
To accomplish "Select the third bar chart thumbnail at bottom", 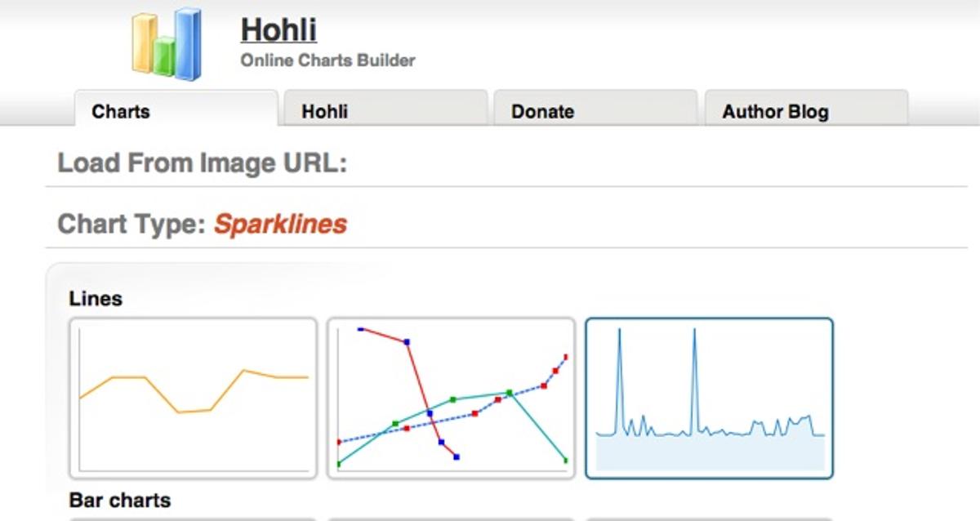I will tap(710, 518).
